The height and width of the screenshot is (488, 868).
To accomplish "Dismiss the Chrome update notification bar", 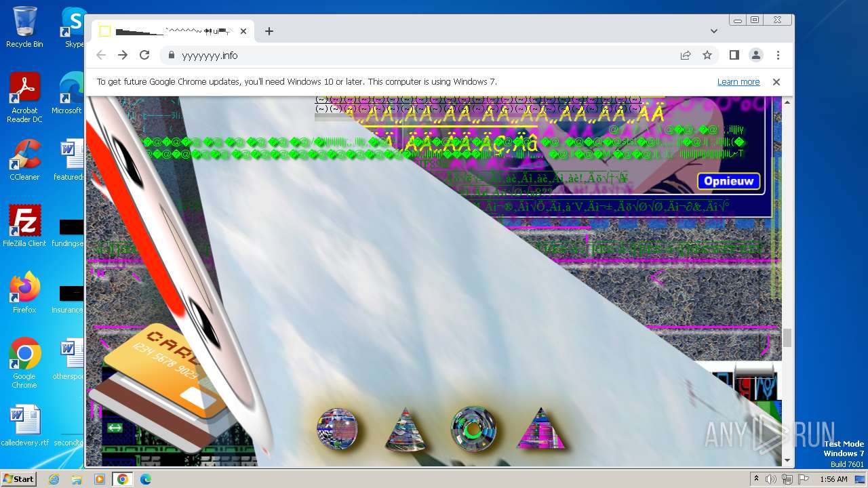I will point(776,82).
